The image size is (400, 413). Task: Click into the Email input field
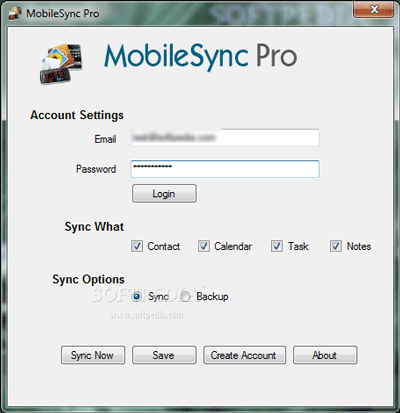click(x=225, y=138)
